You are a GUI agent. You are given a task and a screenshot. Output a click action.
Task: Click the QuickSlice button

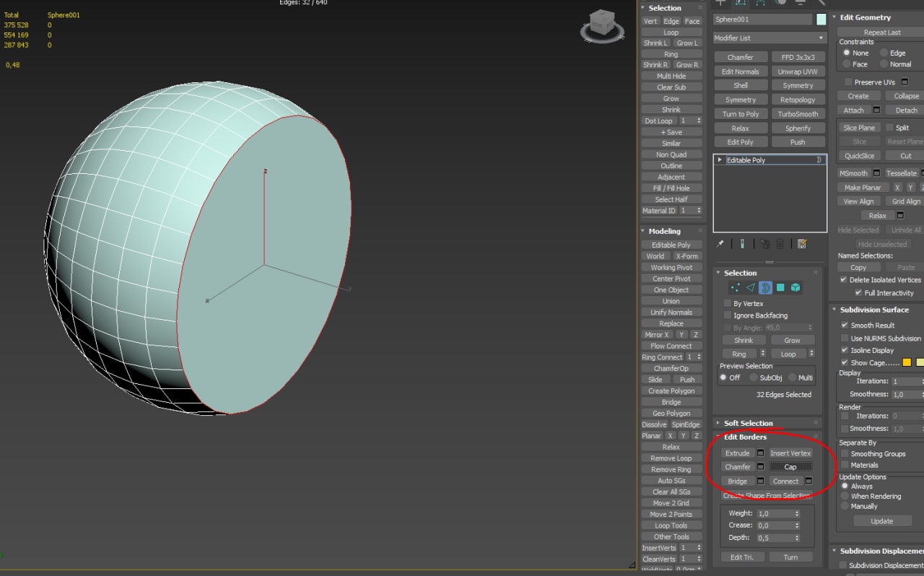coord(859,156)
